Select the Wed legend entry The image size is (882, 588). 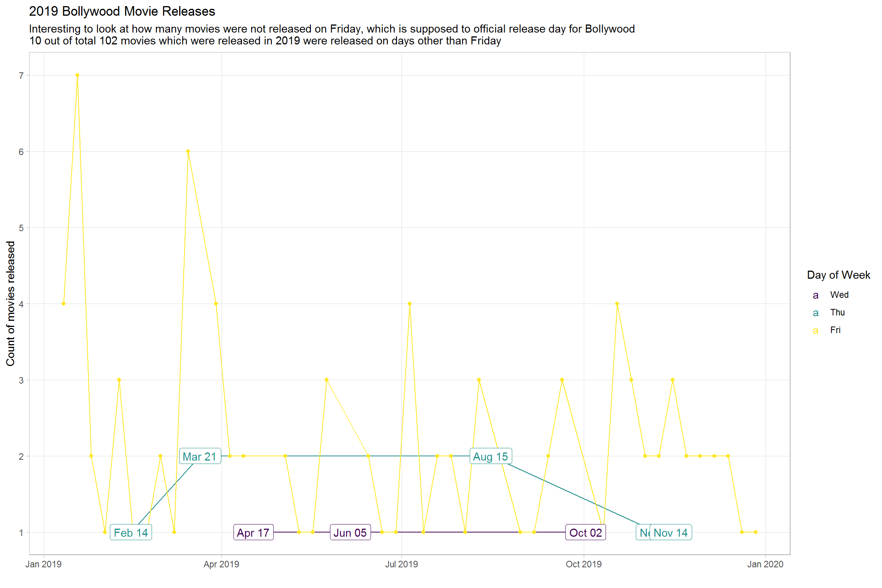[839, 295]
